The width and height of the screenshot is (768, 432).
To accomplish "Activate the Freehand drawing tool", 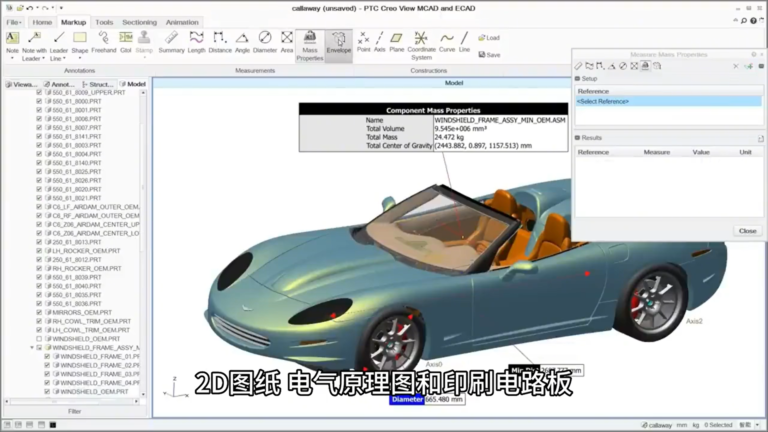I will pos(104,42).
